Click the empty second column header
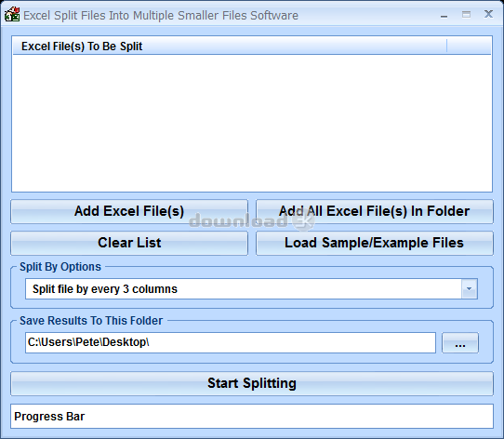 coord(469,46)
